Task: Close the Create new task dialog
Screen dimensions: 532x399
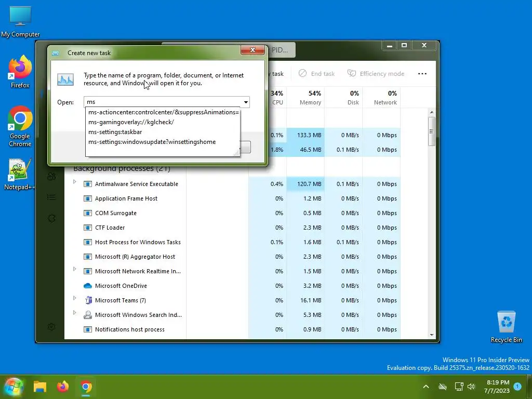Action: tap(252, 50)
